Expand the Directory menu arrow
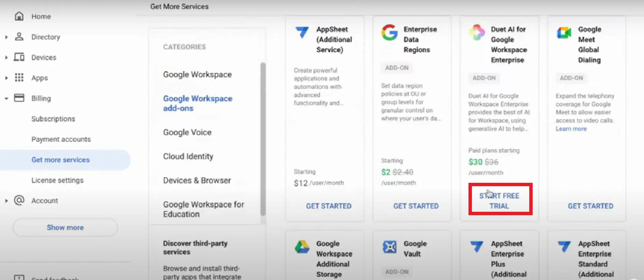Viewport: 644px width, 280px height. coord(6,37)
